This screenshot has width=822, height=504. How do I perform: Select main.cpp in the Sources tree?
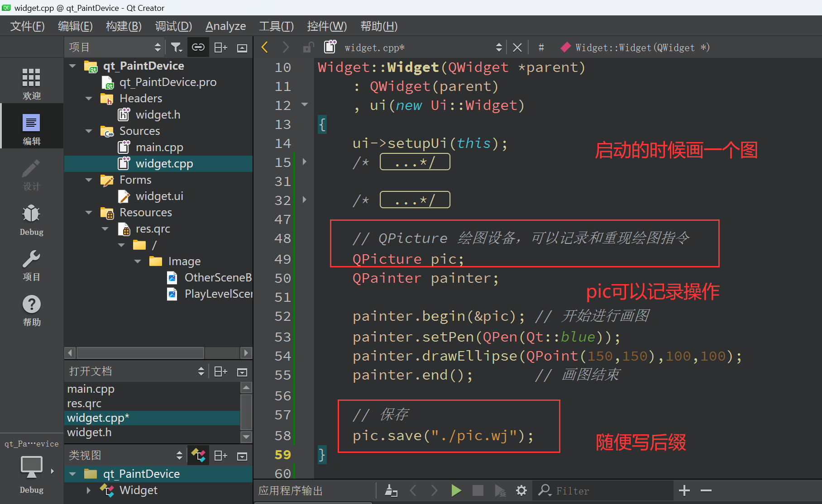coord(159,147)
